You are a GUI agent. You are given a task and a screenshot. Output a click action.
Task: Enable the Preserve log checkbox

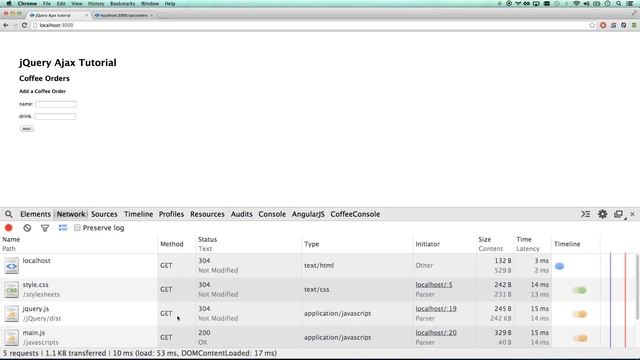coord(77,228)
